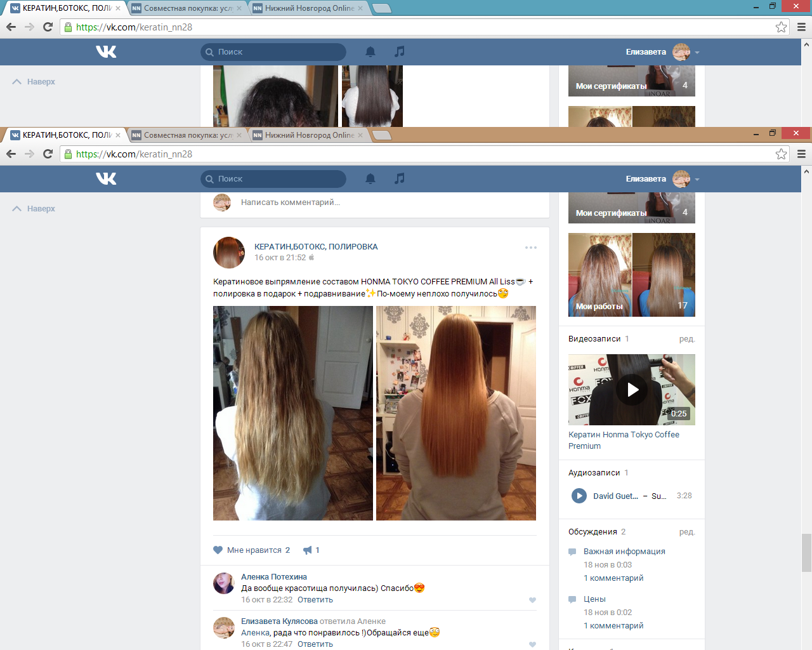Go back in the front browser window

(x=11, y=154)
